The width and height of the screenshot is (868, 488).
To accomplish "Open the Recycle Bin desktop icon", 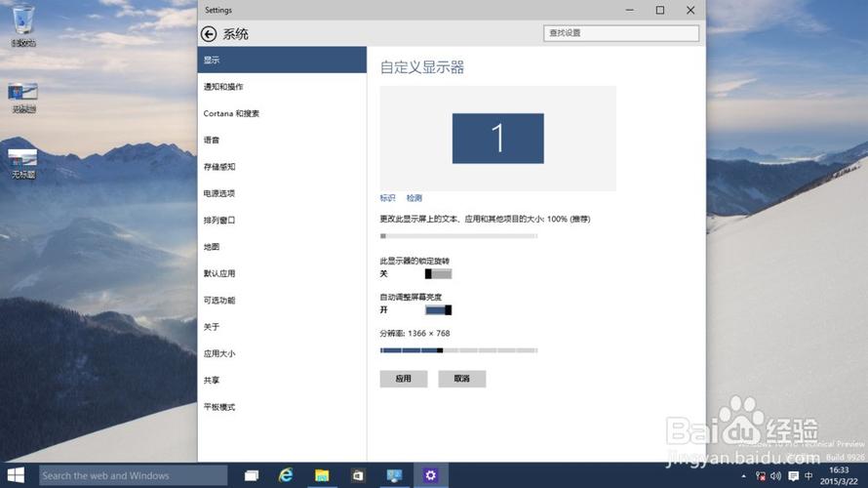I will click(23, 25).
